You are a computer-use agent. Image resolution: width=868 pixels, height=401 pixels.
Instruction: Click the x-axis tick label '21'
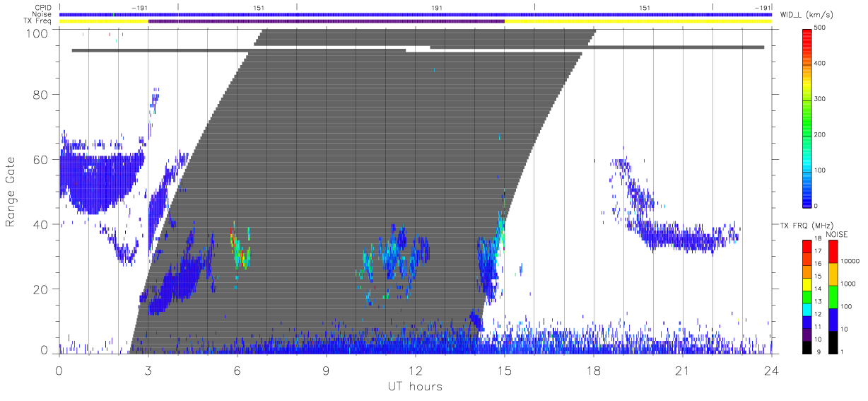(683, 371)
